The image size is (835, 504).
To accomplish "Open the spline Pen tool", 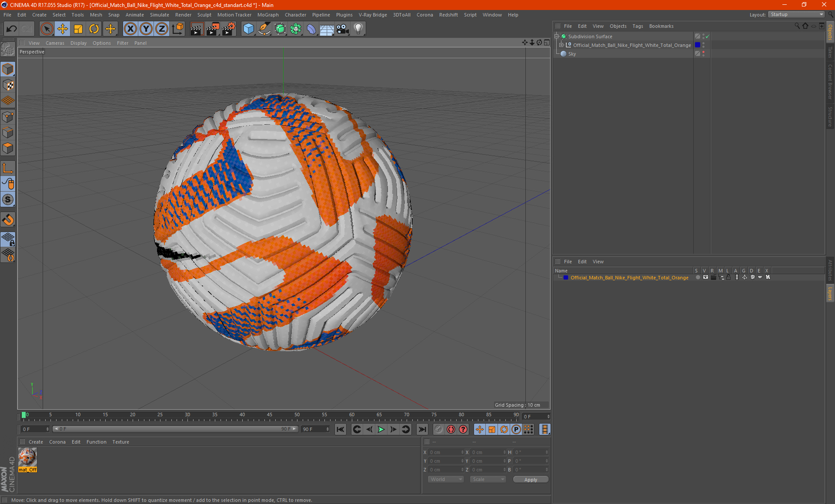I will tap(264, 29).
